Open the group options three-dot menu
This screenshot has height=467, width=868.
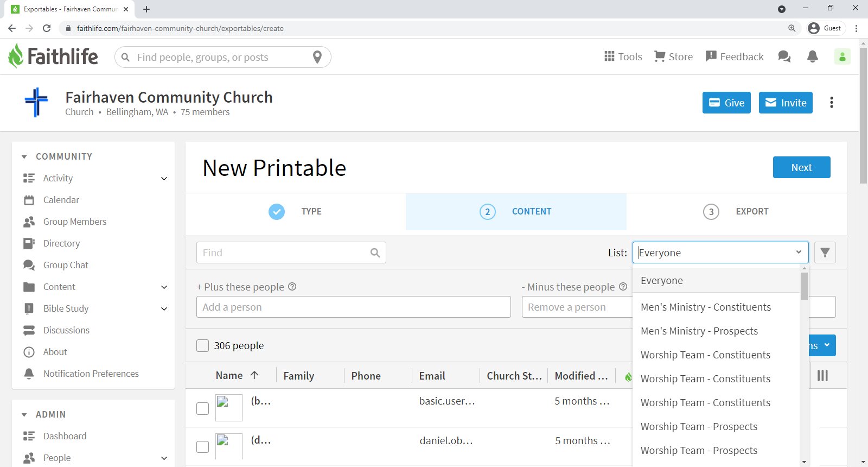(832, 103)
